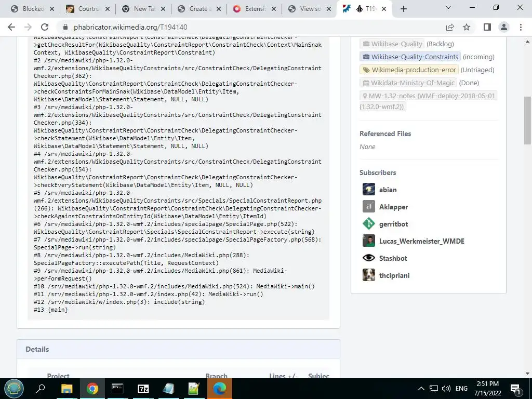
Task: Open the MW-1.32-notes milestone tag
Action: [428, 101]
